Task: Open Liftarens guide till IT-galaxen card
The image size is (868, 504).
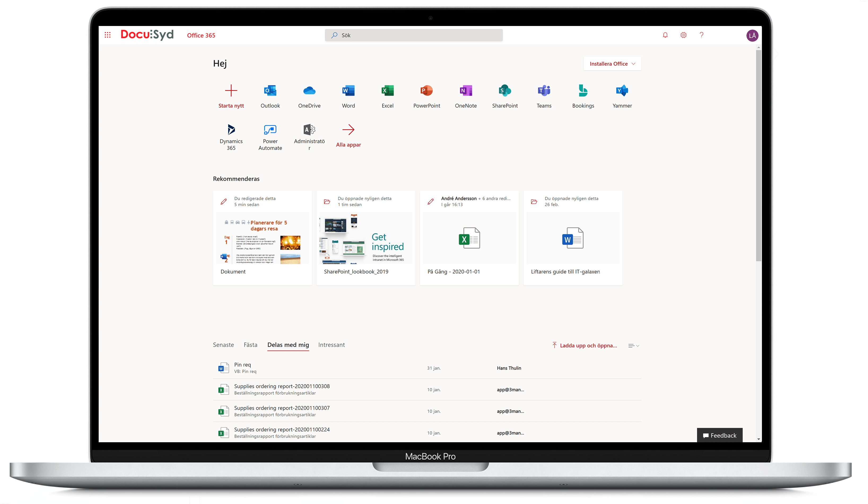Action: click(573, 238)
